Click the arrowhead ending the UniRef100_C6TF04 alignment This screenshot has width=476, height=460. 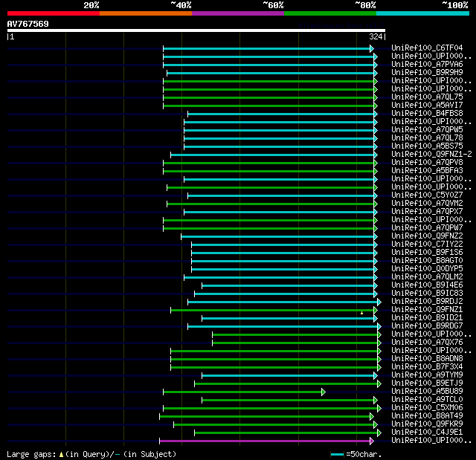point(371,48)
